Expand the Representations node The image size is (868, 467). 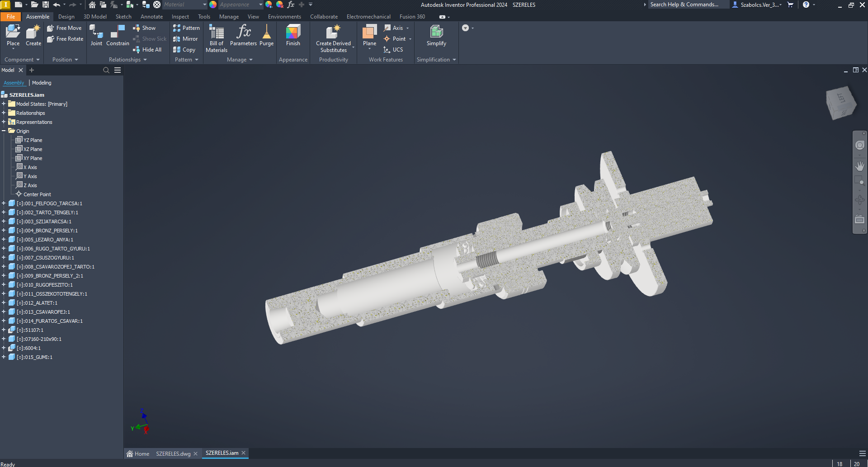pyautogui.click(x=4, y=122)
